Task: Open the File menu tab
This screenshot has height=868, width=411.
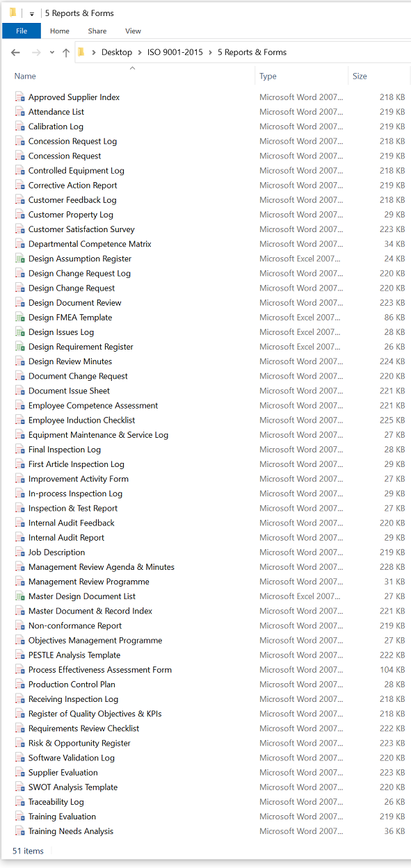Action: [22, 31]
